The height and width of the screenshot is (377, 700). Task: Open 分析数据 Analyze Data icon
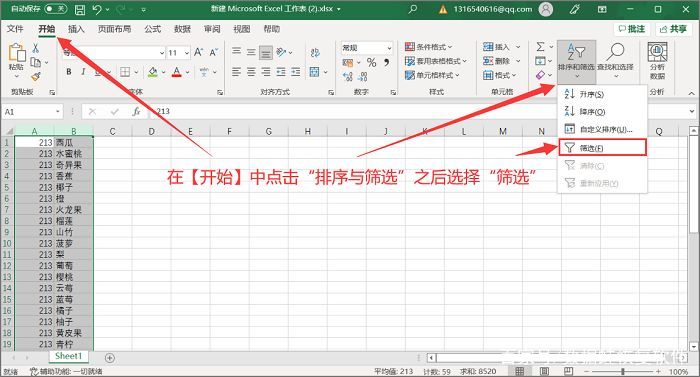(658, 61)
